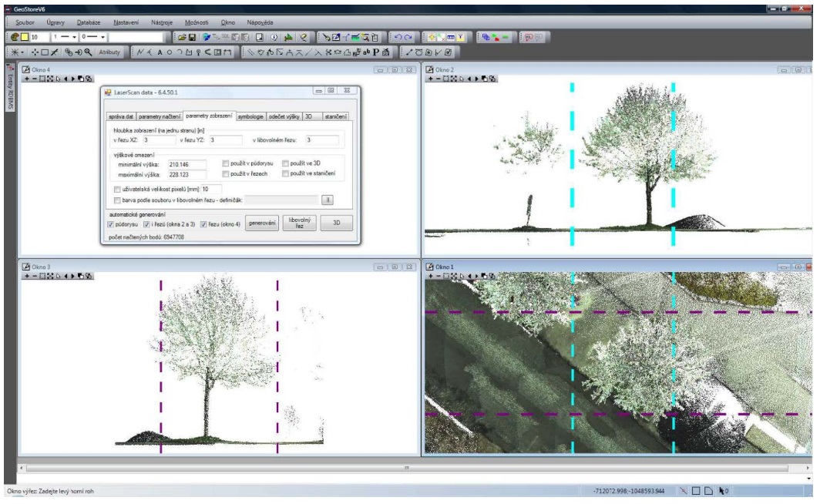The height and width of the screenshot is (504, 820).
Task: Switch to 'parametry načtení' tab
Action: click(x=160, y=116)
